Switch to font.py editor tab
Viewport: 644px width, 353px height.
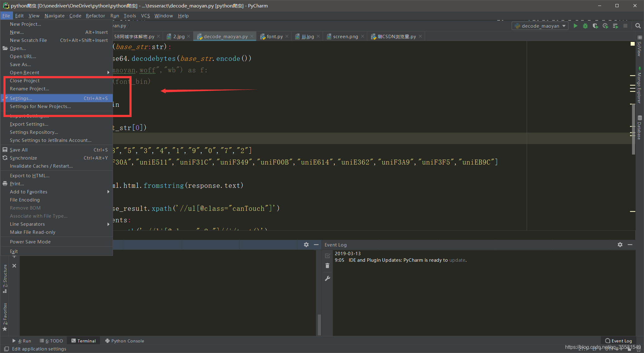click(274, 36)
